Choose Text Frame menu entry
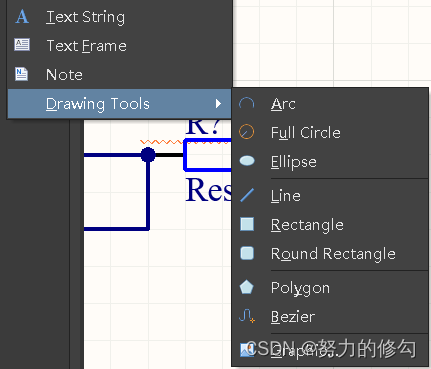431x369 pixels. coord(120,45)
